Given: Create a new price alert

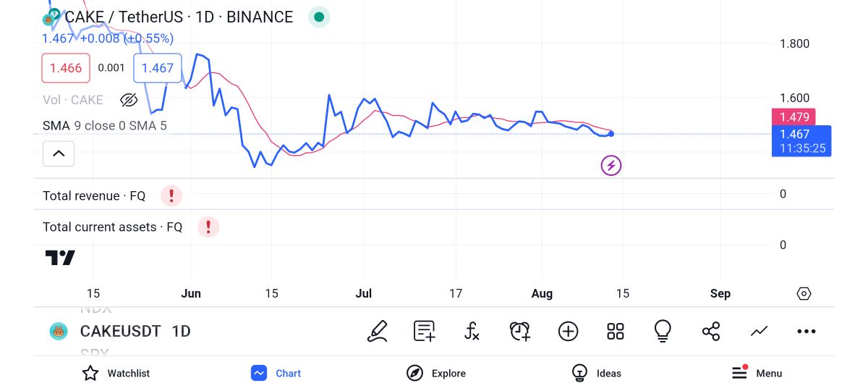Looking at the screenshot, I should pos(519,332).
